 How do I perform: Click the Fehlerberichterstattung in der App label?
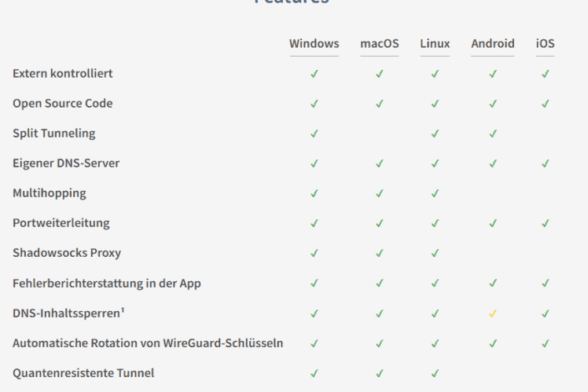(x=107, y=284)
